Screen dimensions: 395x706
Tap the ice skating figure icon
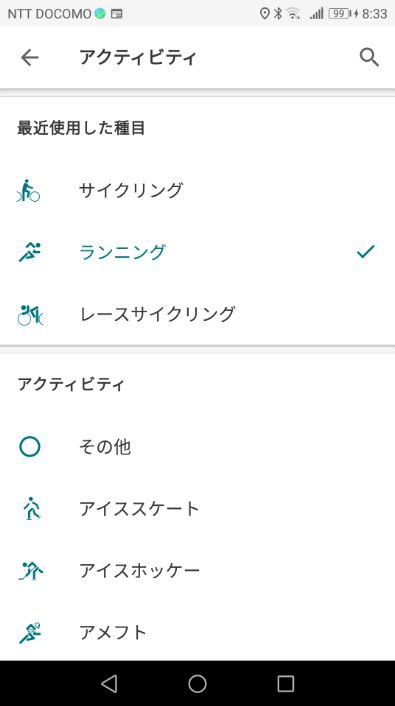coord(32,509)
